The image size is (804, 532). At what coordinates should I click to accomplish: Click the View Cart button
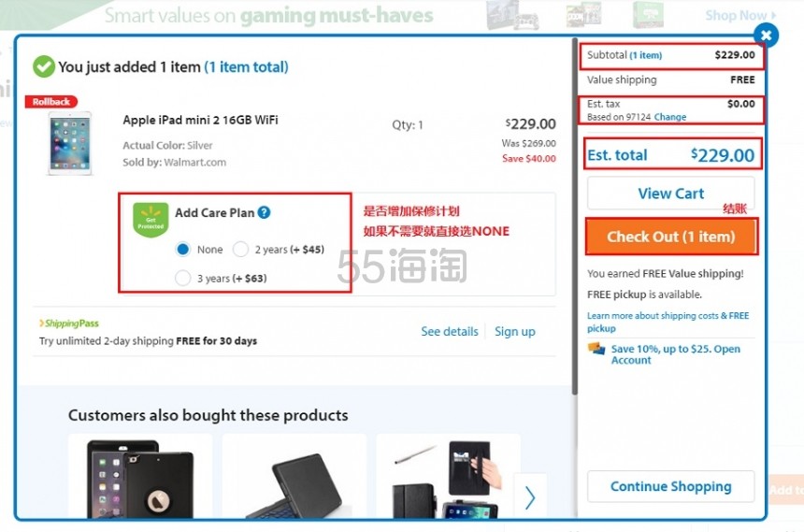670,194
